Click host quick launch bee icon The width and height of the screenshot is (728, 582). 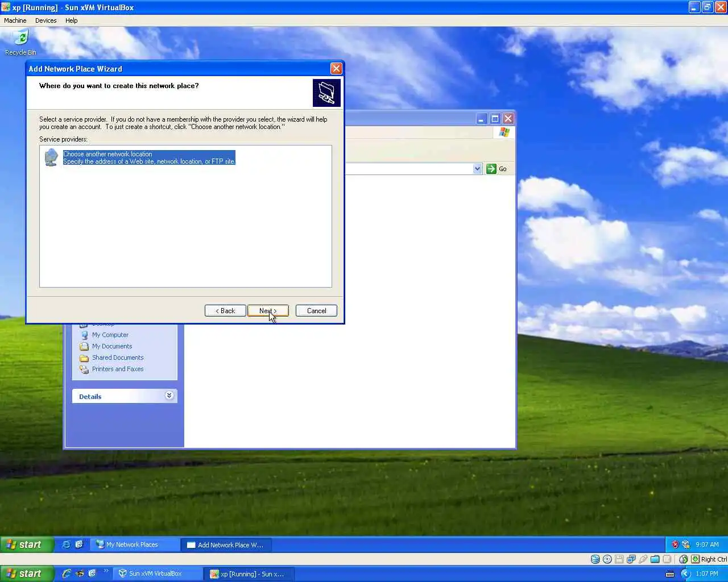(x=80, y=573)
